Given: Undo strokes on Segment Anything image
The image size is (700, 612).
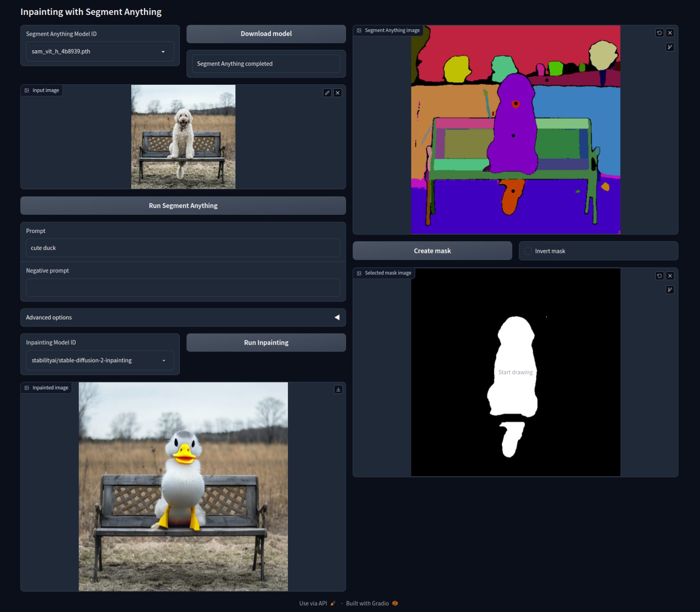Looking at the screenshot, I should (x=659, y=33).
